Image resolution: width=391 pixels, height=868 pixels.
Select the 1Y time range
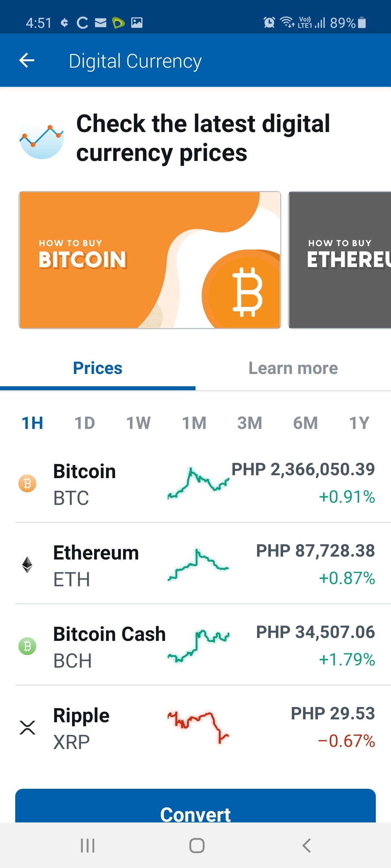tap(360, 423)
